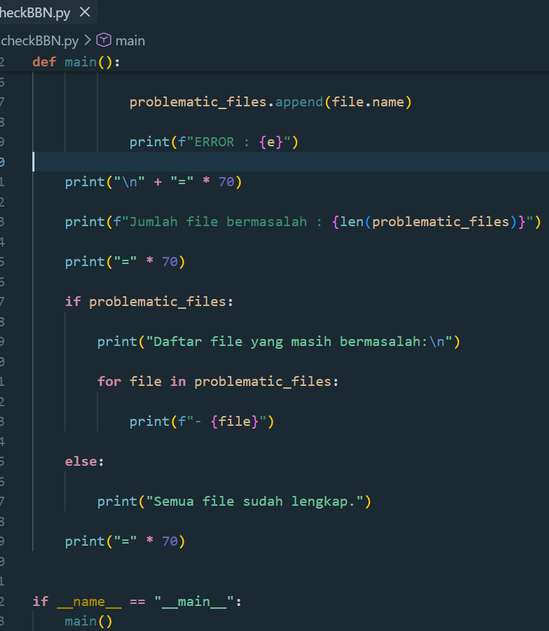Open the main breadcrumb entry
This screenshot has width=549, height=631.
pyautogui.click(x=130, y=41)
